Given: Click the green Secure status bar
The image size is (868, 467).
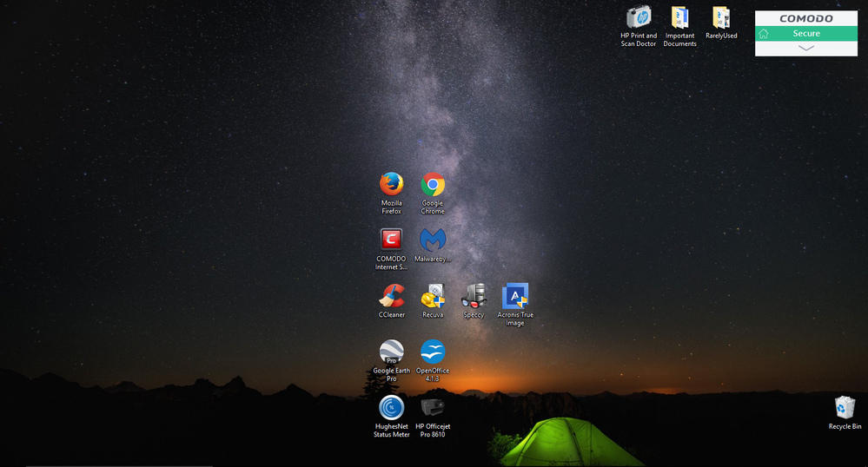Looking at the screenshot, I should click(x=806, y=34).
